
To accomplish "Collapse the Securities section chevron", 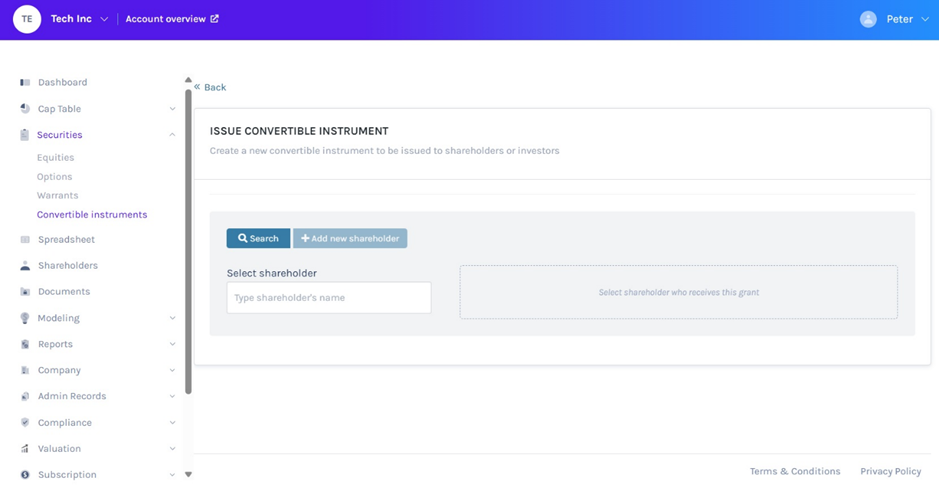I will (172, 135).
